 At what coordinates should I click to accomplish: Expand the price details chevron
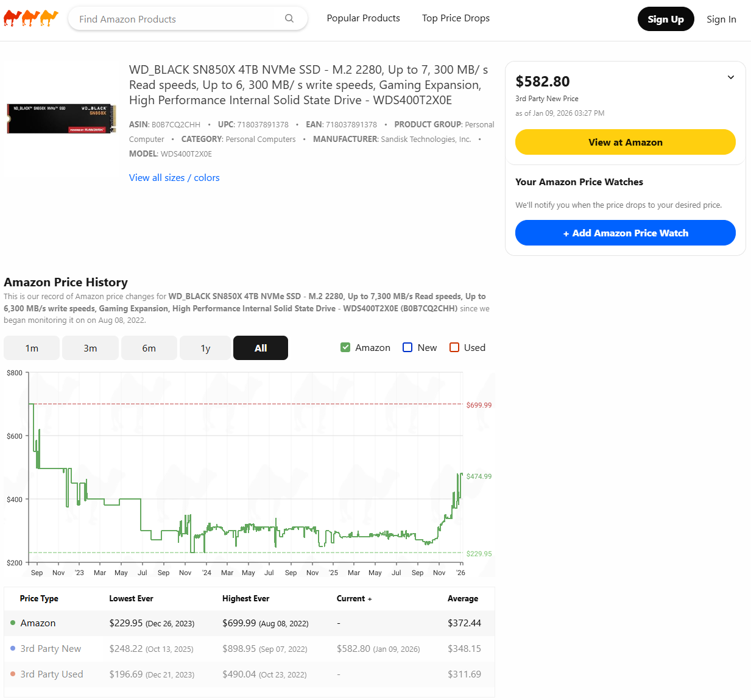point(730,77)
